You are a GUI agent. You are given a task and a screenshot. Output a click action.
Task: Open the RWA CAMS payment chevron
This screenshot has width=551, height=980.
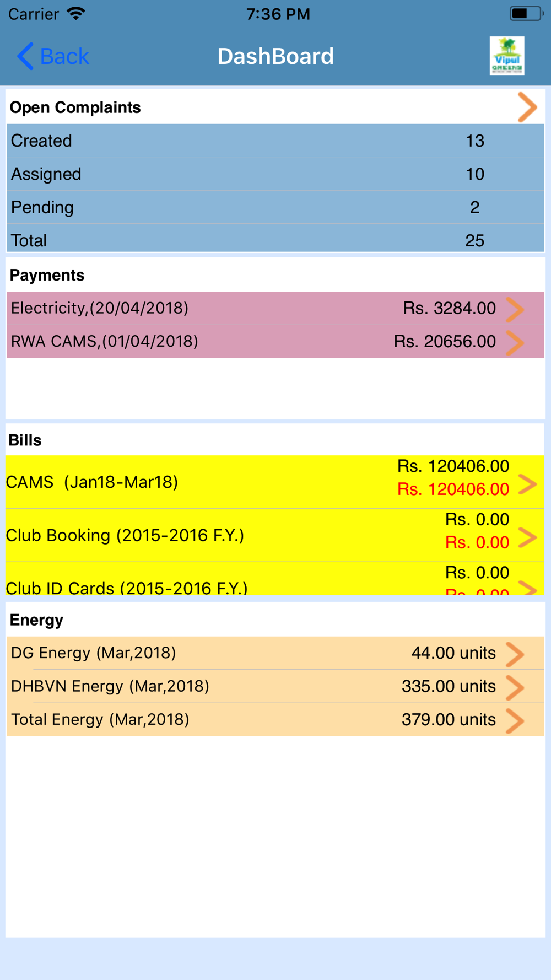(x=515, y=342)
